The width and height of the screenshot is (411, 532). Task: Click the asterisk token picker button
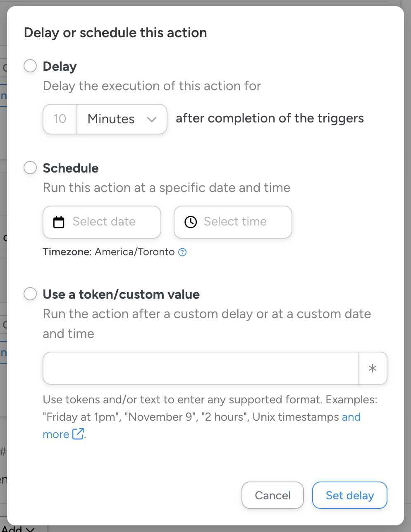[372, 368]
